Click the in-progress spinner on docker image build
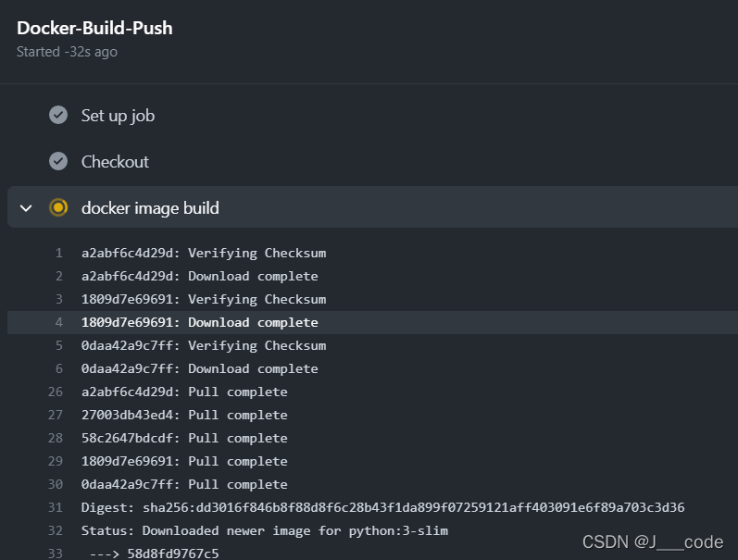This screenshot has height=560, width=738. [x=58, y=207]
